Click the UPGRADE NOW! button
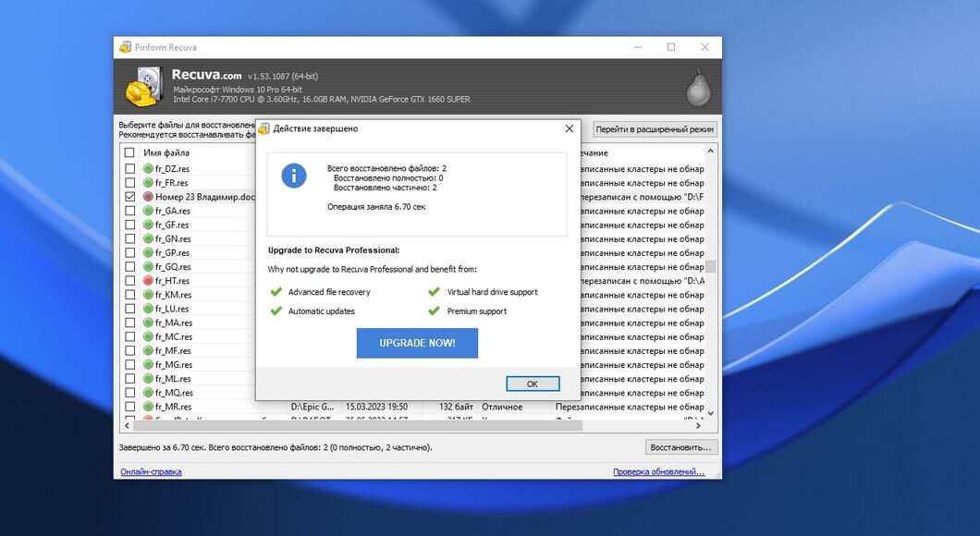The image size is (980, 536). (x=417, y=343)
